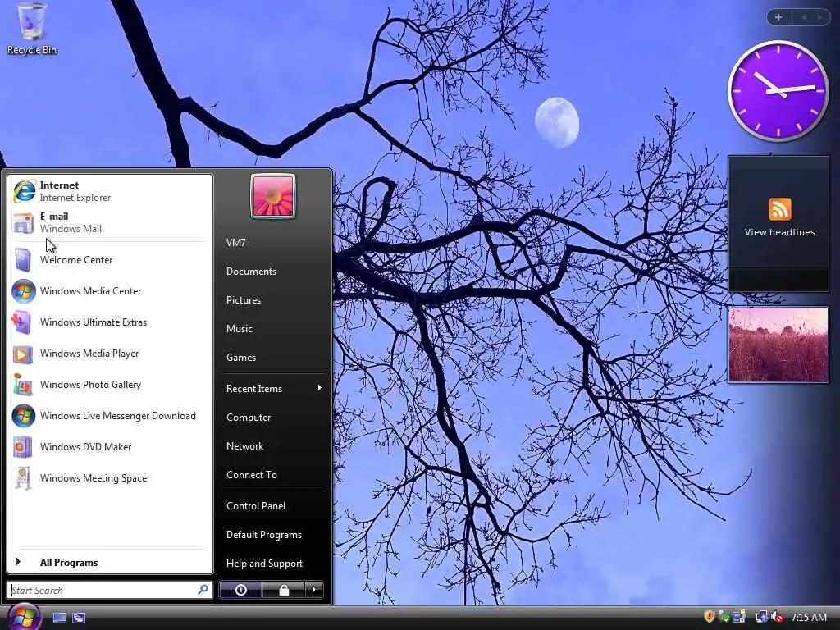840x630 pixels.
Task: Open Windows Security alert tray icon
Action: click(709, 617)
